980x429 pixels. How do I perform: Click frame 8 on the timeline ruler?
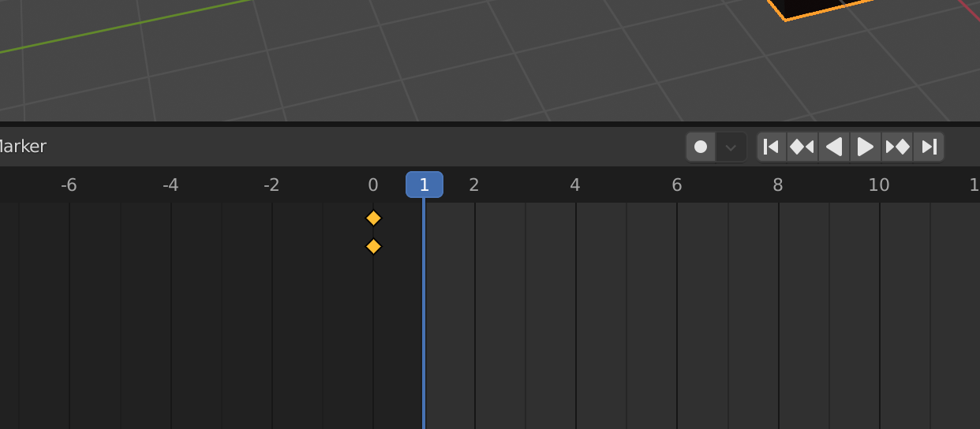(778, 185)
